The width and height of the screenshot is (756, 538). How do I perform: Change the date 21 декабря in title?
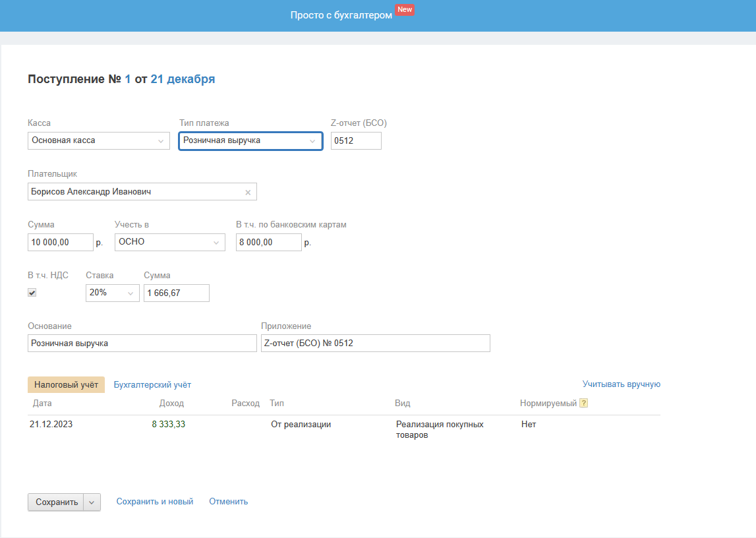[x=183, y=79]
